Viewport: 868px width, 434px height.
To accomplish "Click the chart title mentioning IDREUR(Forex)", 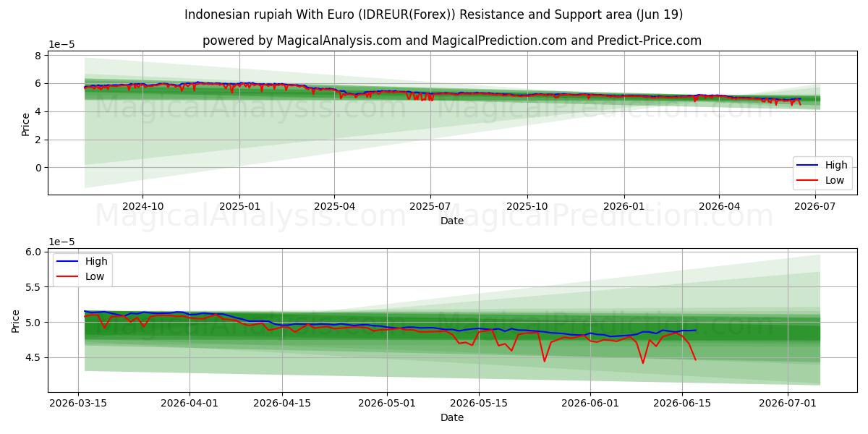I will pos(434,14).
